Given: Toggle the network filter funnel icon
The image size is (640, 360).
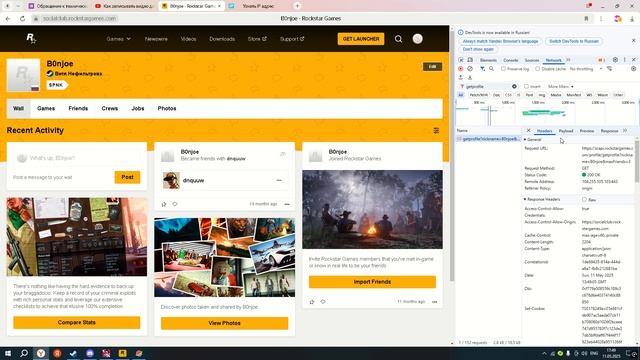Looking at the screenshot, I should [482, 69].
